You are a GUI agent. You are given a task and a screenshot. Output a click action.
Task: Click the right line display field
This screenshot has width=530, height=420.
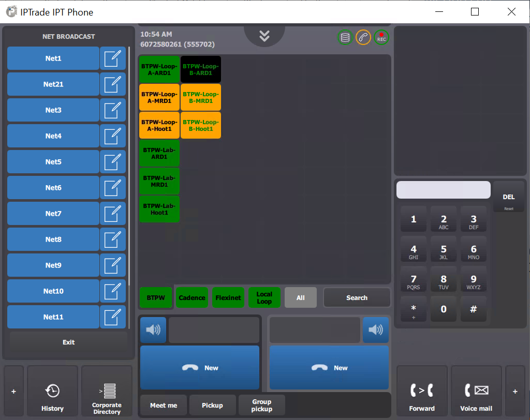pos(315,330)
